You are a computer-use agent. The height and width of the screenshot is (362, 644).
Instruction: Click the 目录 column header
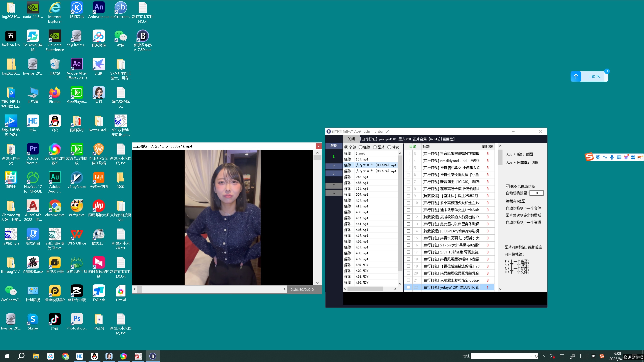(x=413, y=147)
